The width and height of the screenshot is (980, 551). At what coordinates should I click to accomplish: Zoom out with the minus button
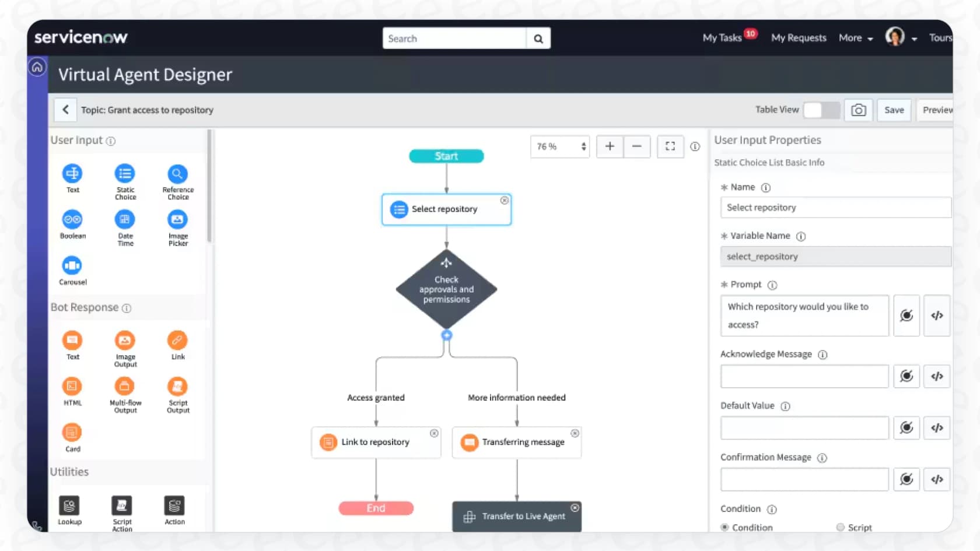coord(637,146)
